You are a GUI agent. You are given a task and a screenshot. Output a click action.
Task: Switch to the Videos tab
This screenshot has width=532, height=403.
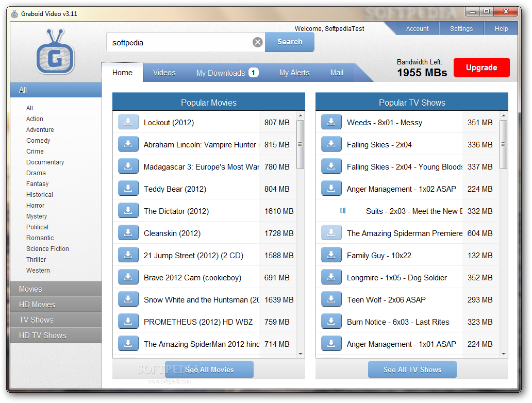pos(164,72)
